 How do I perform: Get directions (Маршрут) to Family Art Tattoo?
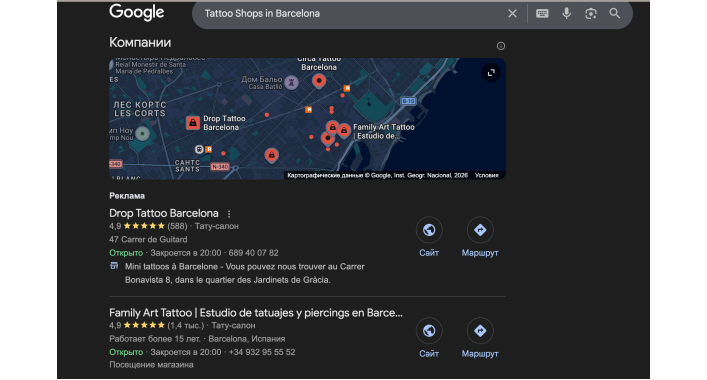[480, 339]
